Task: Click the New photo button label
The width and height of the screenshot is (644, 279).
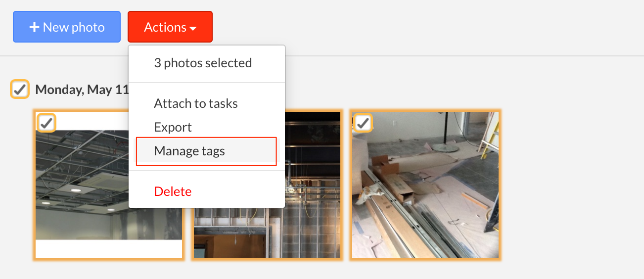Action: 74,27
